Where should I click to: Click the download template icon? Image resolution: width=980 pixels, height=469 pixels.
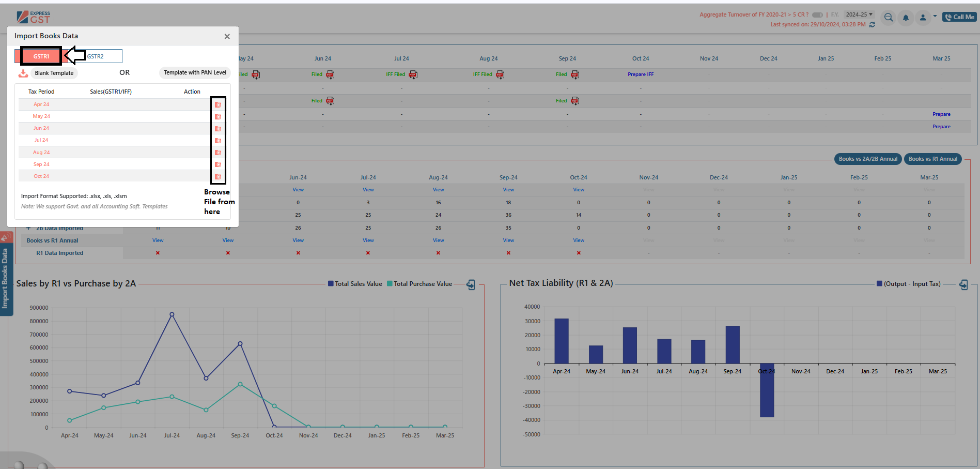point(23,73)
